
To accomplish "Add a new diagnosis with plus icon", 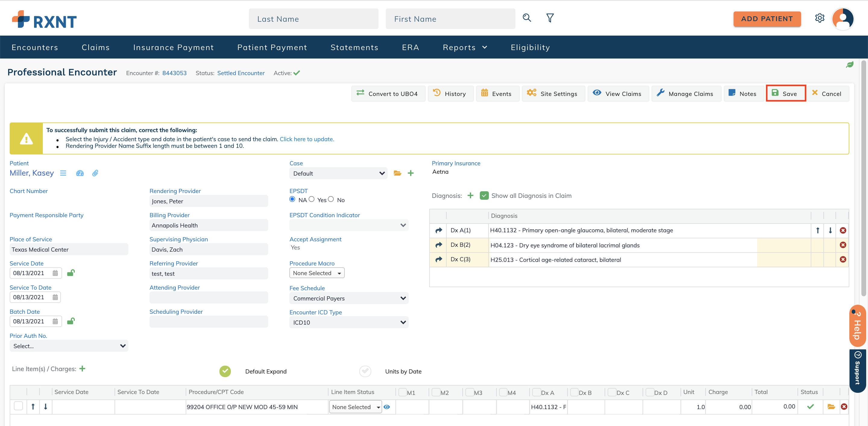I will [x=470, y=196].
